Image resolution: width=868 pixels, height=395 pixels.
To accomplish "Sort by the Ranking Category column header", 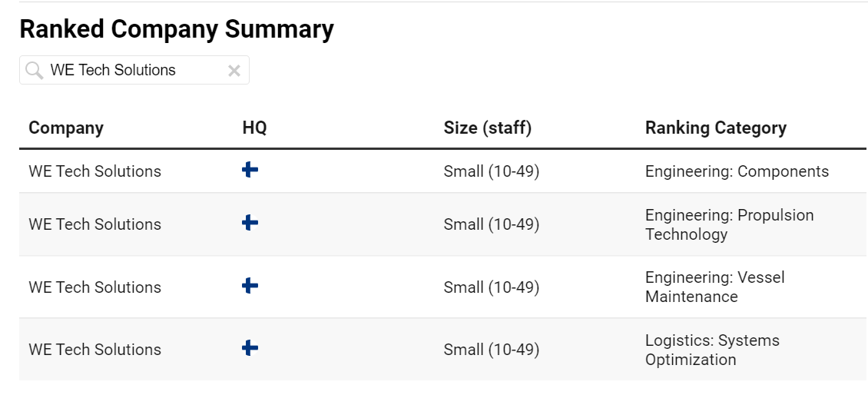I will pos(716,128).
